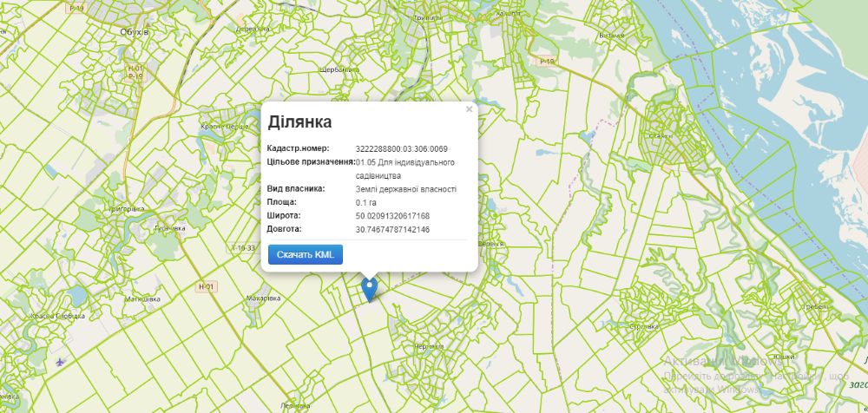Select the owner value Землі державної власності
This screenshot has height=413, width=868.
pos(406,189)
